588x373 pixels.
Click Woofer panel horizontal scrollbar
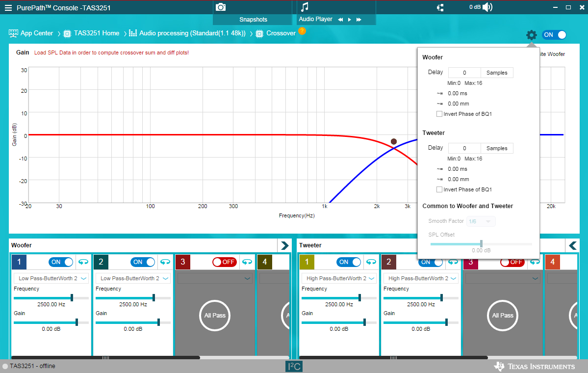[x=106, y=358]
